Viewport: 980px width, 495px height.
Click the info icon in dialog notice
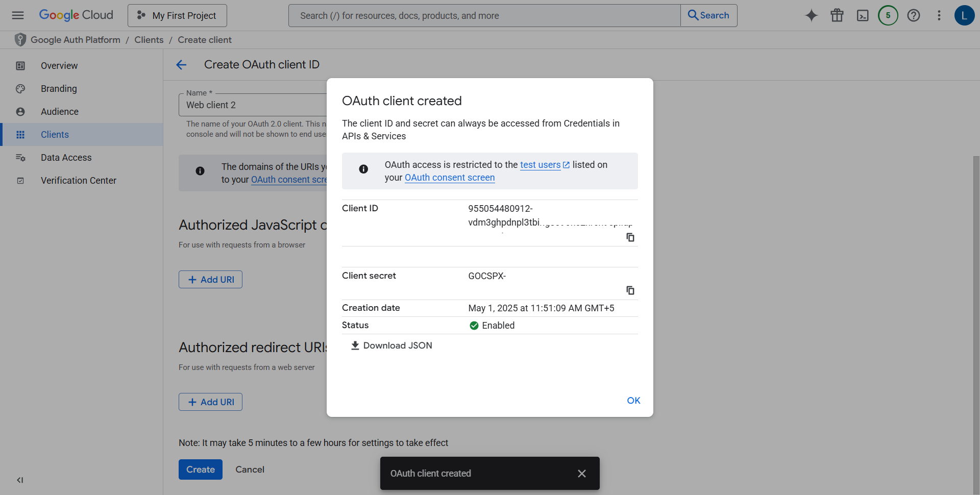363,169
